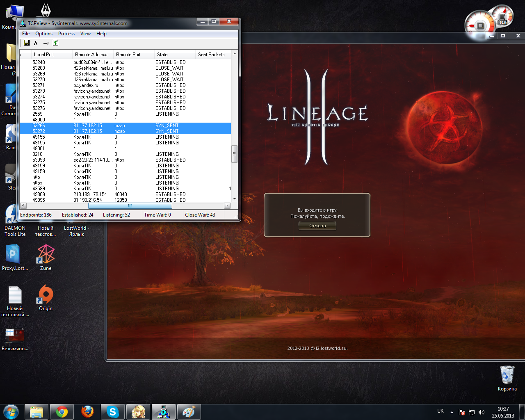525x420 pixels.
Task: Open Windows Explorer from the taskbar
Action: [37, 412]
